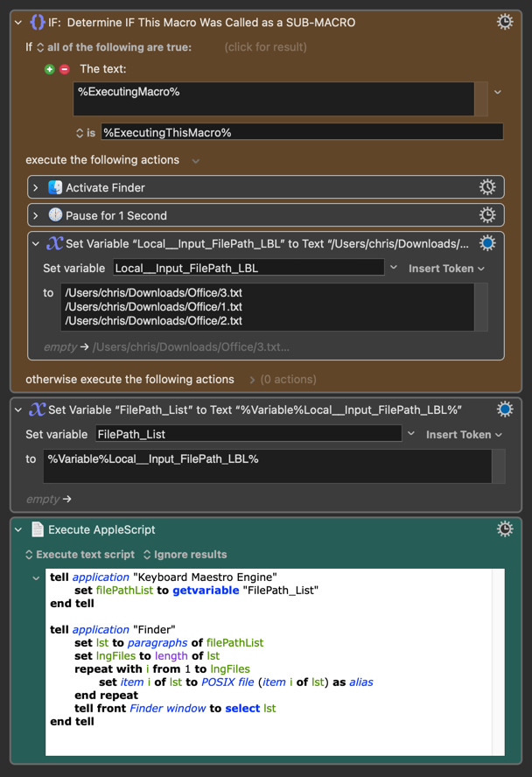Click the Local__Input_FilePath_LBL variable name field

pos(248,268)
